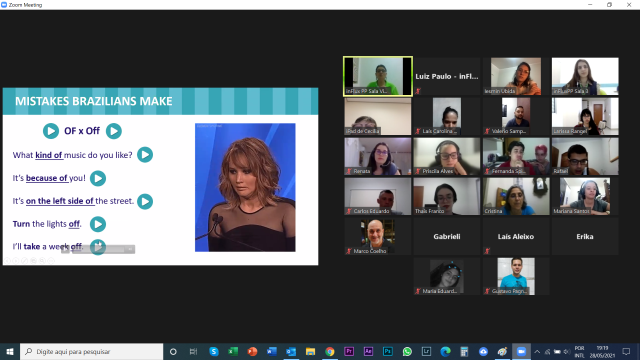
Task: Open WhatsApp from the taskbar
Action: [407, 351]
